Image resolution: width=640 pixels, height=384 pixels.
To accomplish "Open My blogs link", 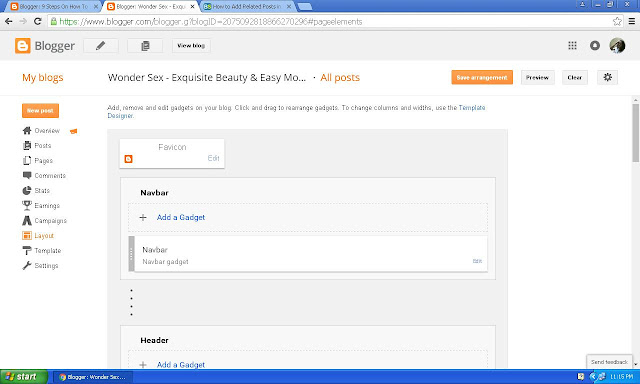I will [43, 78].
